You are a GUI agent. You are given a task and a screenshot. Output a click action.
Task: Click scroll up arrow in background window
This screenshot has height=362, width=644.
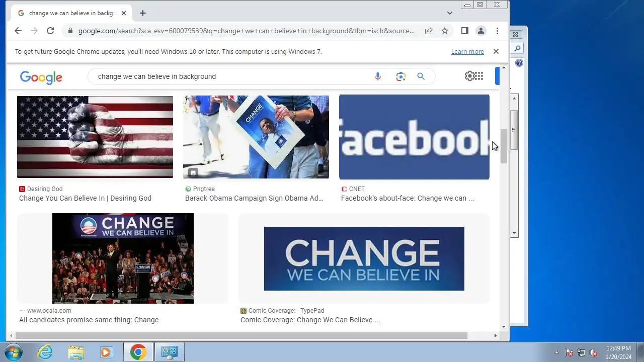click(514, 98)
